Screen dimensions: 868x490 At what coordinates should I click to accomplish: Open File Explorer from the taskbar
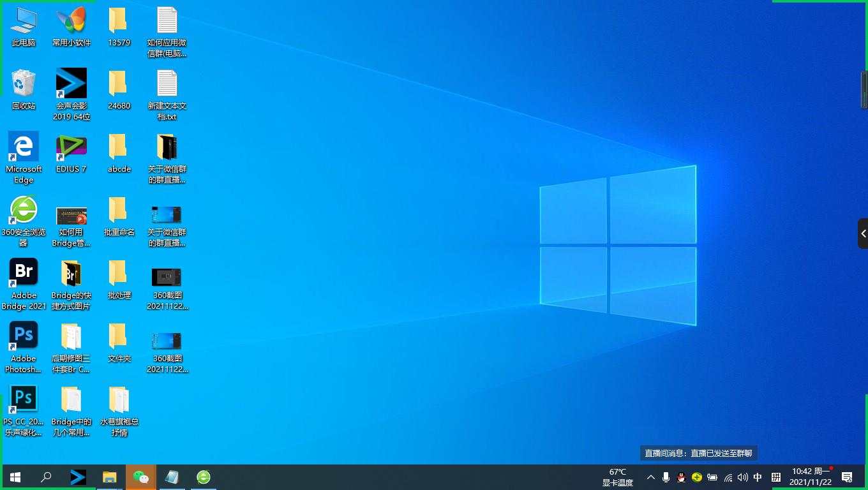110,477
